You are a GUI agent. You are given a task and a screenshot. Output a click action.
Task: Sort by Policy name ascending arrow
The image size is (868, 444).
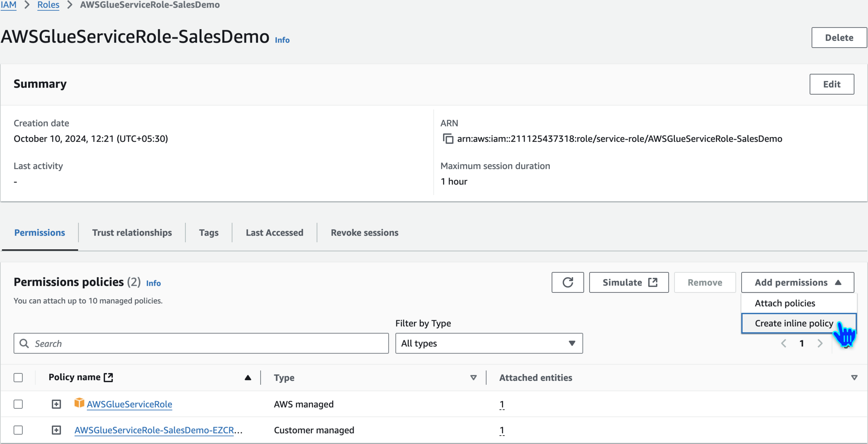click(x=248, y=377)
